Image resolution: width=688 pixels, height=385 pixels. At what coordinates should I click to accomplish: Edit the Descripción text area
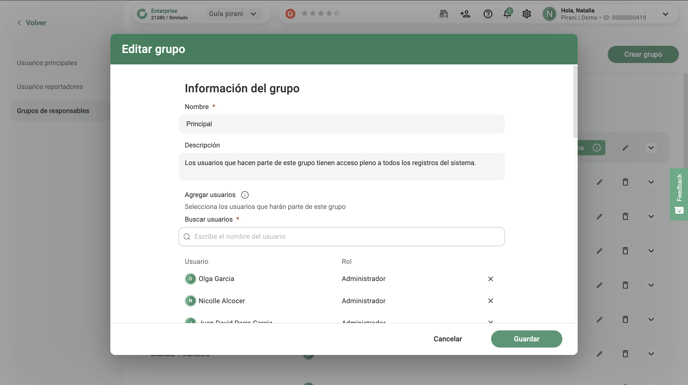coord(341,166)
